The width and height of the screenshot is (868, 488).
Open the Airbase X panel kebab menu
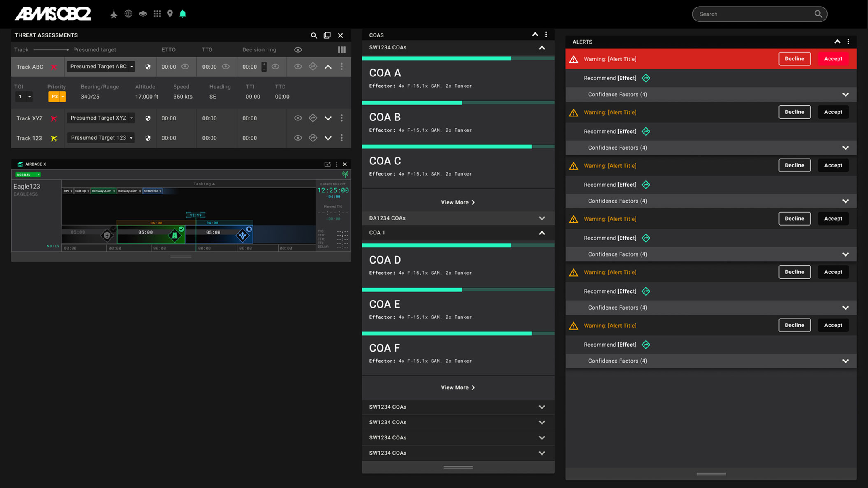click(337, 164)
